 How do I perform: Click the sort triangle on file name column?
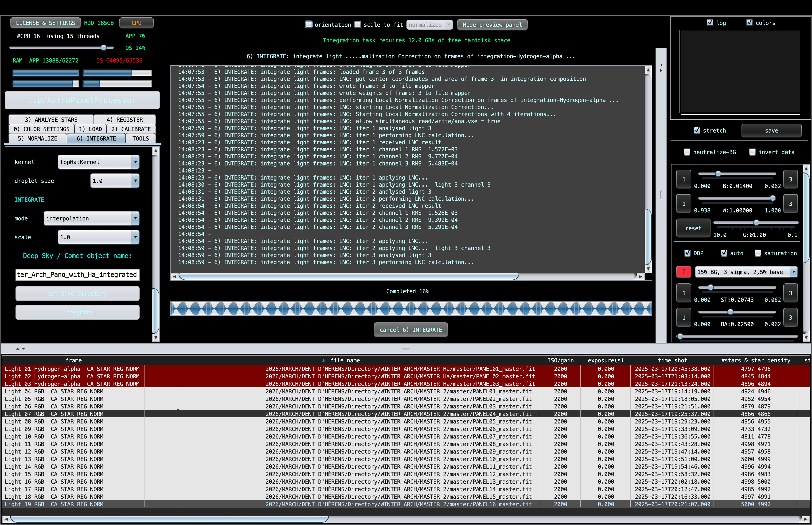point(323,360)
